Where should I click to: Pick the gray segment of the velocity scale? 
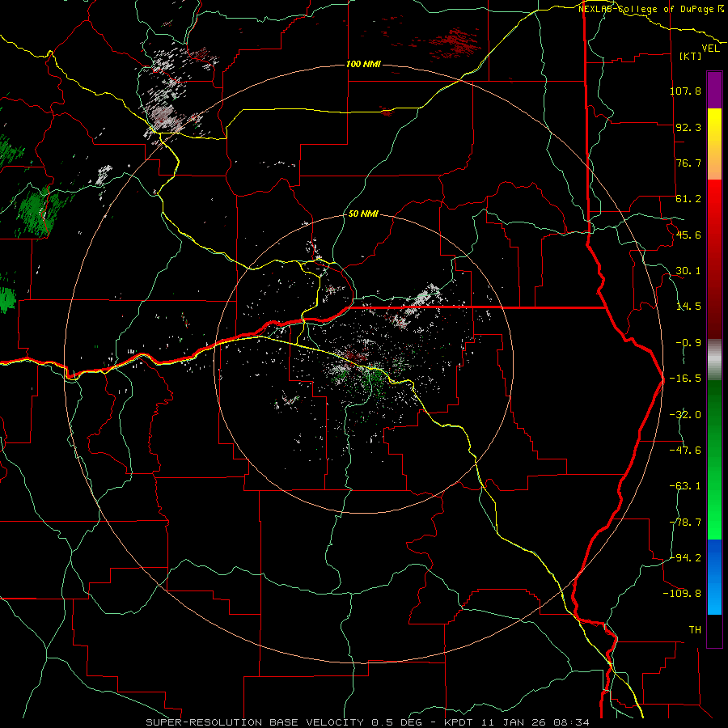(714, 359)
